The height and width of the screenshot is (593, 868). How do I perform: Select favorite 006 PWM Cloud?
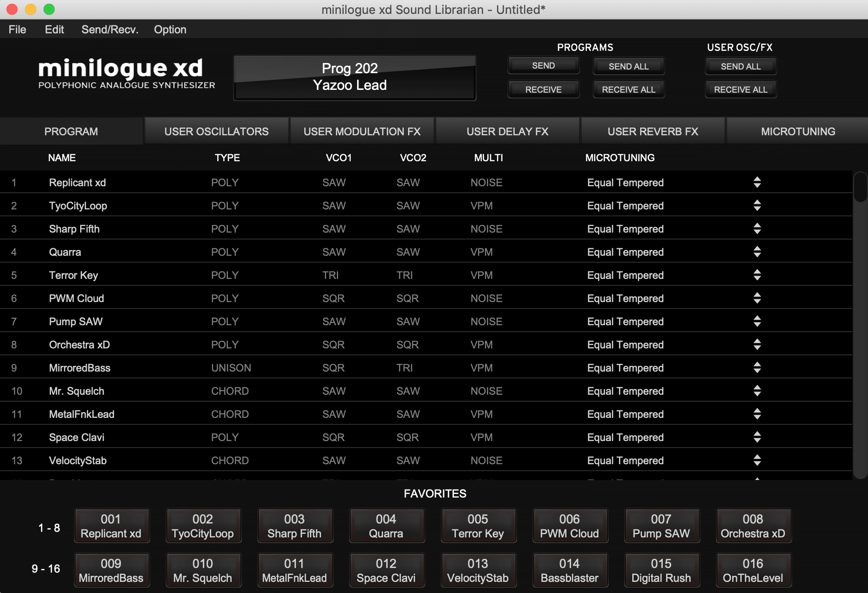570,526
